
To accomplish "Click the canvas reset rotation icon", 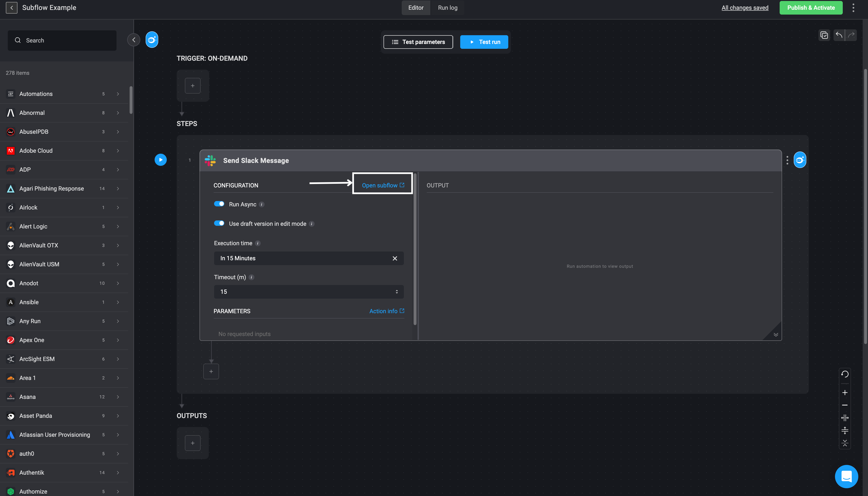I will [844, 374].
